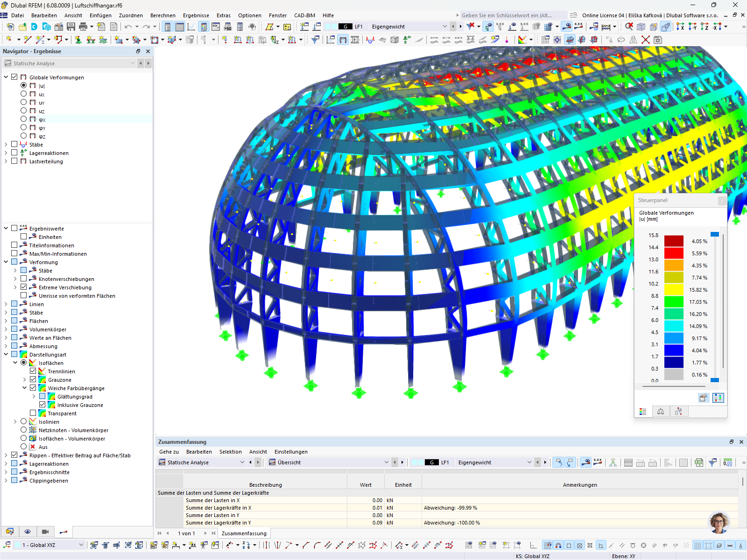
Task: Open the Print tool in the toolbar
Action: 83,27
